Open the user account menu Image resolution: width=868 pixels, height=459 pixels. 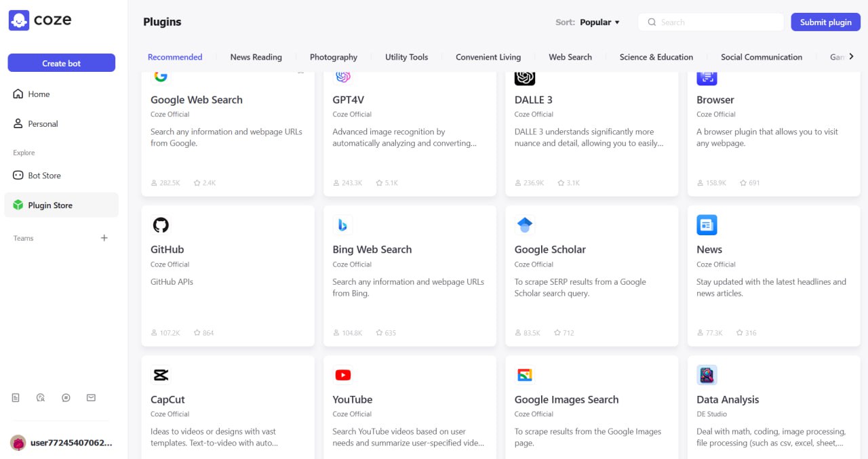coord(61,443)
